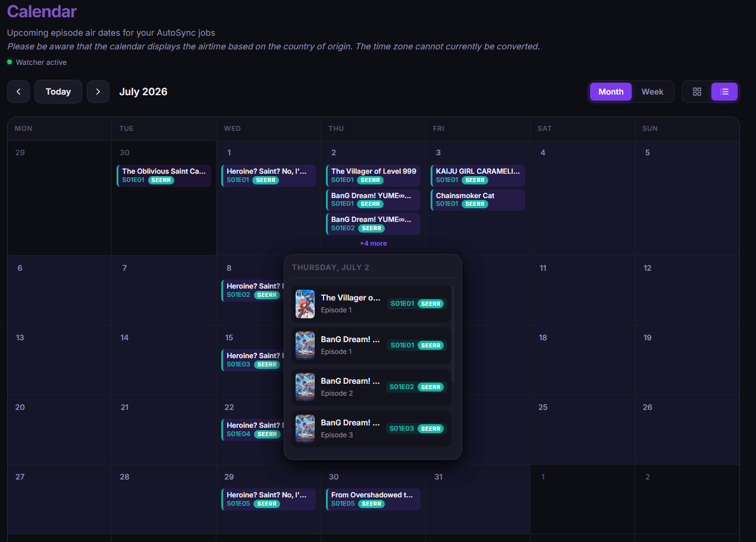This screenshot has height=542, width=756.
Task: Select day 21 cell
Action: tap(164, 430)
